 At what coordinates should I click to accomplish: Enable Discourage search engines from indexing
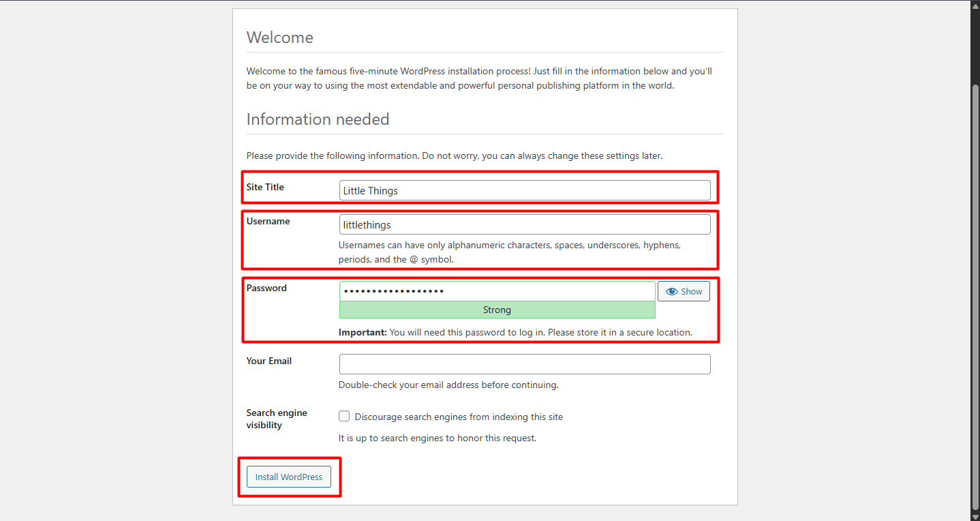tap(344, 416)
